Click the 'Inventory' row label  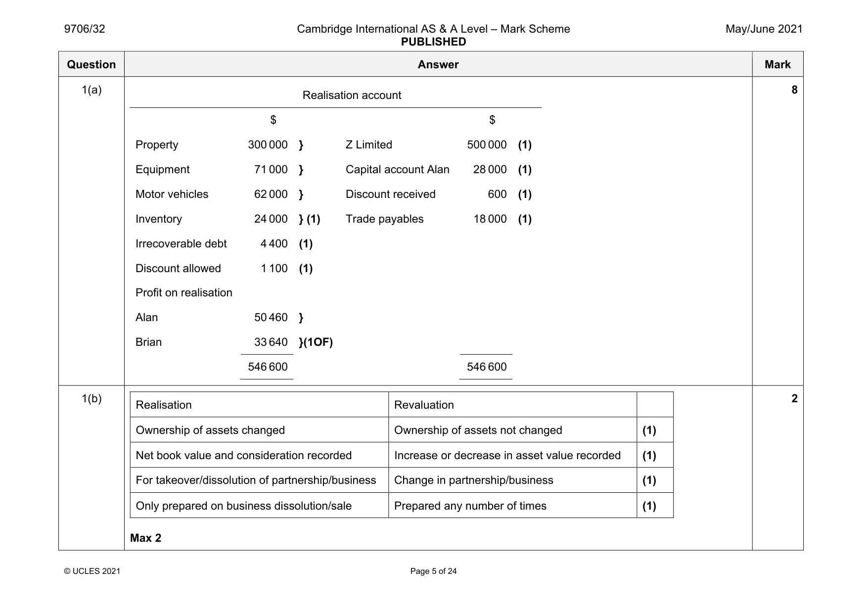point(159,219)
